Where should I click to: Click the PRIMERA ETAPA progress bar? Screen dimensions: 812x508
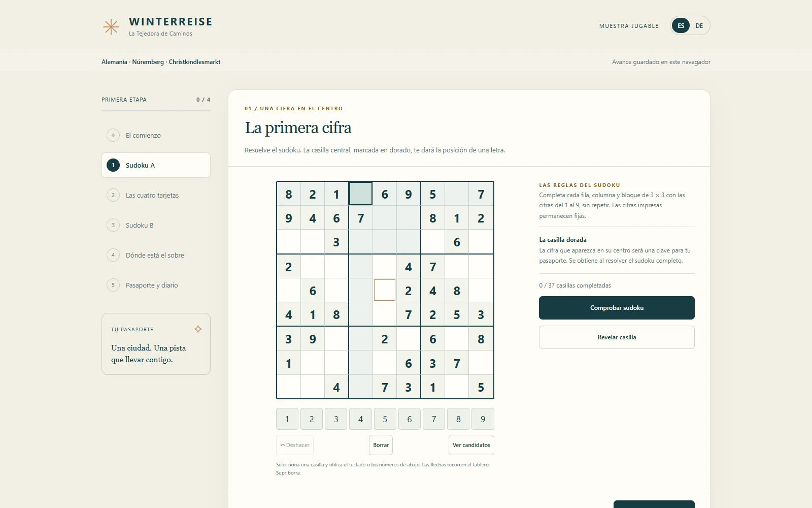[156, 110]
